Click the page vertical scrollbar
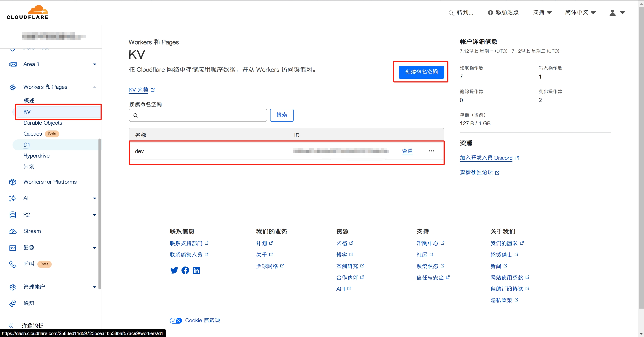Viewport: 644px width, 337px height. pyautogui.click(x=641, y=158)
